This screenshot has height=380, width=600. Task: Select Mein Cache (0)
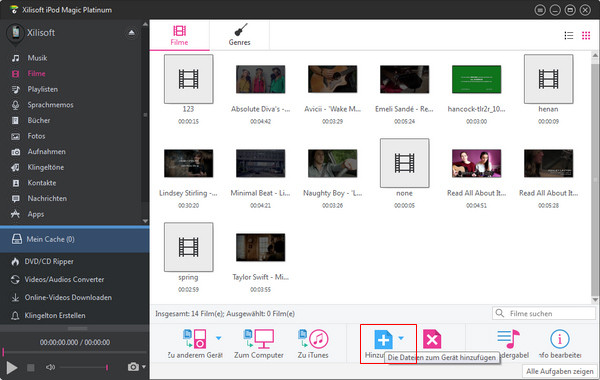tap(75, 240)
